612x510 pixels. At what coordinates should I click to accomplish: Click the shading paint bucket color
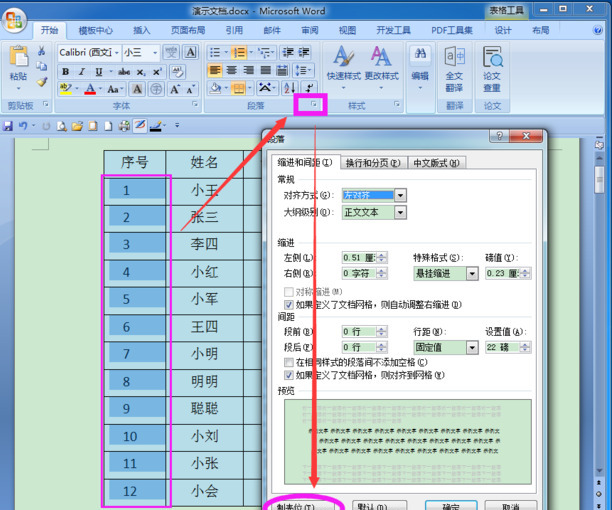(x=215, y=88)
